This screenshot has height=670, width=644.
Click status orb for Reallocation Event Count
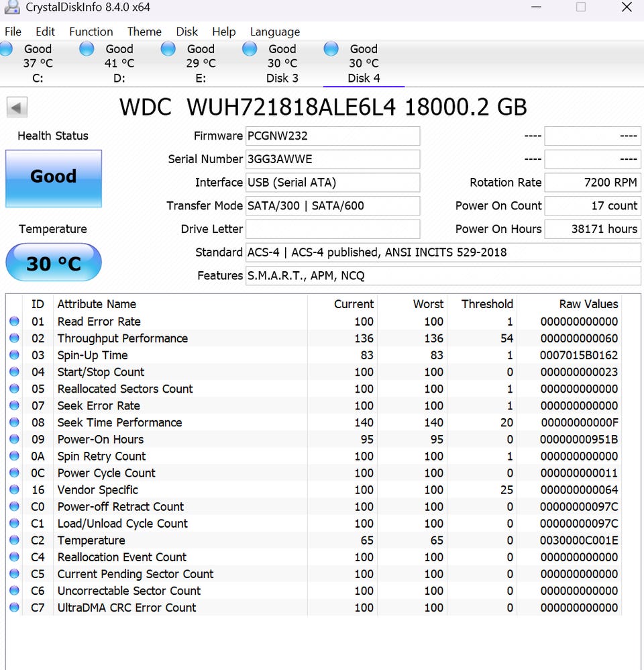tap(15, 557)
